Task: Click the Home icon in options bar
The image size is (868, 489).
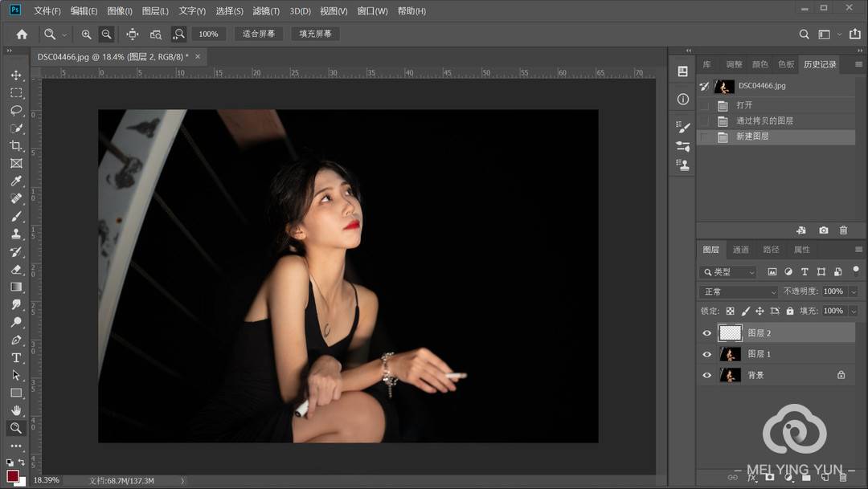Action: click(x=22, y=35)
